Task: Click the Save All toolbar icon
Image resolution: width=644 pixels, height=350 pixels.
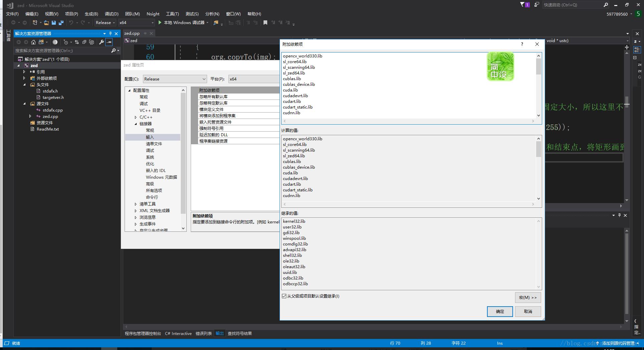Action: pos(61,23)
